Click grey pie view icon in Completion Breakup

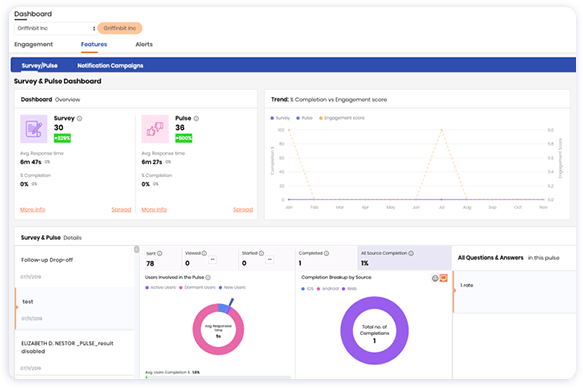[435, 278]
